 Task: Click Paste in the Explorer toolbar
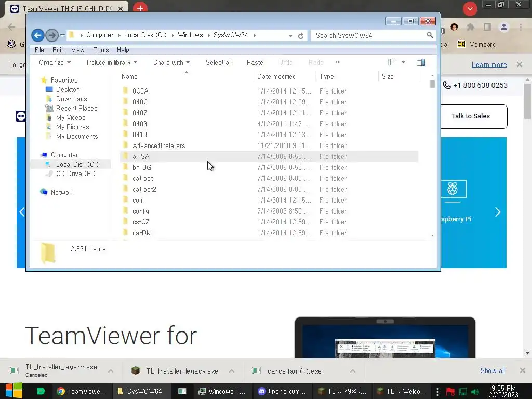pyautogui.click(x=255, y=62)
